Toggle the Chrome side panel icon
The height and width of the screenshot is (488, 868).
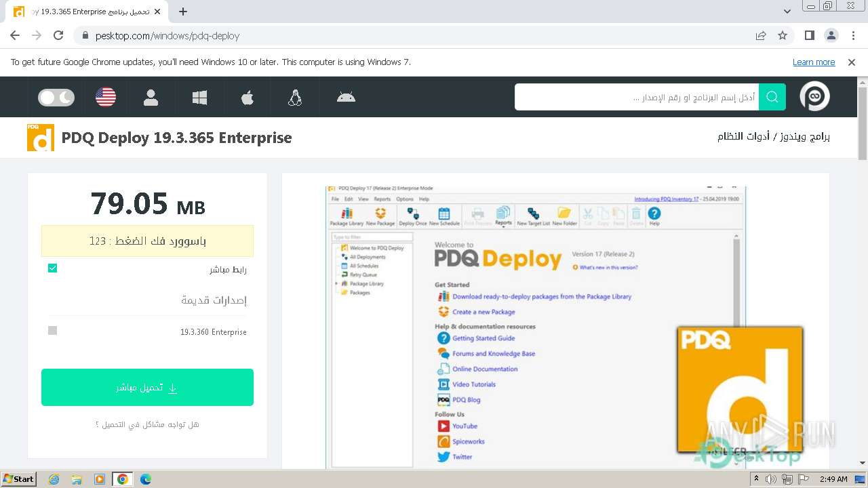point(810,36)
